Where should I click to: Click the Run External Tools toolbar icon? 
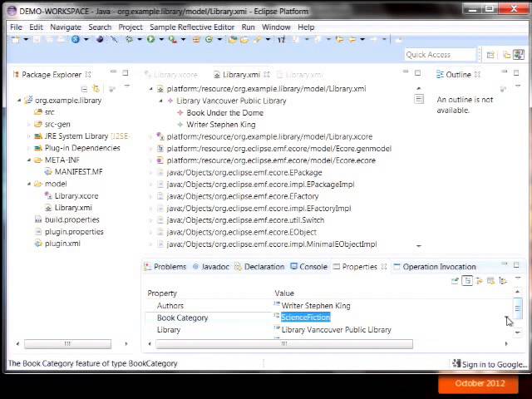click(172, 40)
